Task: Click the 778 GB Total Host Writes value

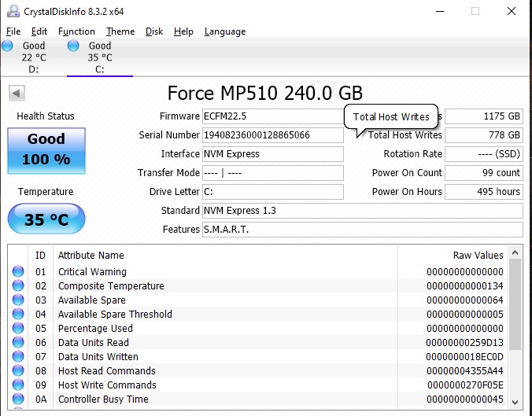Action: 484,135
